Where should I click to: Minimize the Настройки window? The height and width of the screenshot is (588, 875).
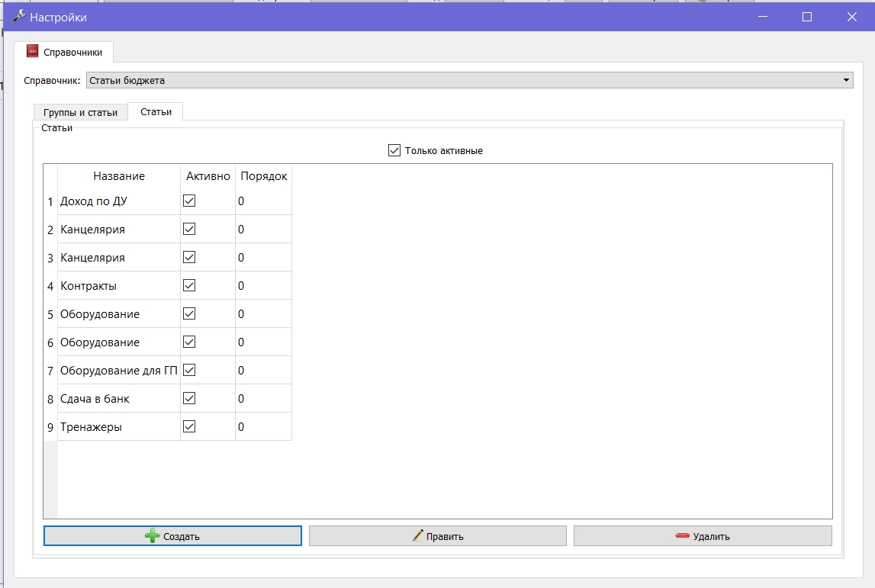pyautogui.click(x=763, y=17)
